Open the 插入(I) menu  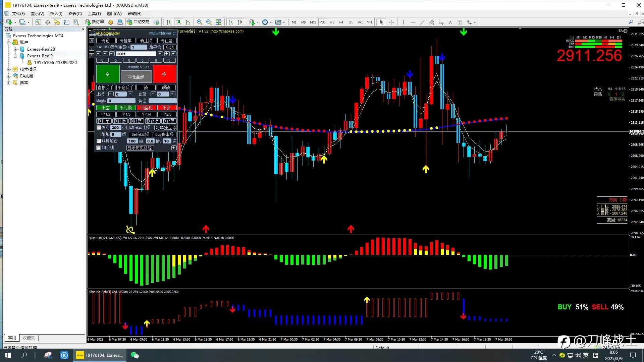(x=56, y=13)
